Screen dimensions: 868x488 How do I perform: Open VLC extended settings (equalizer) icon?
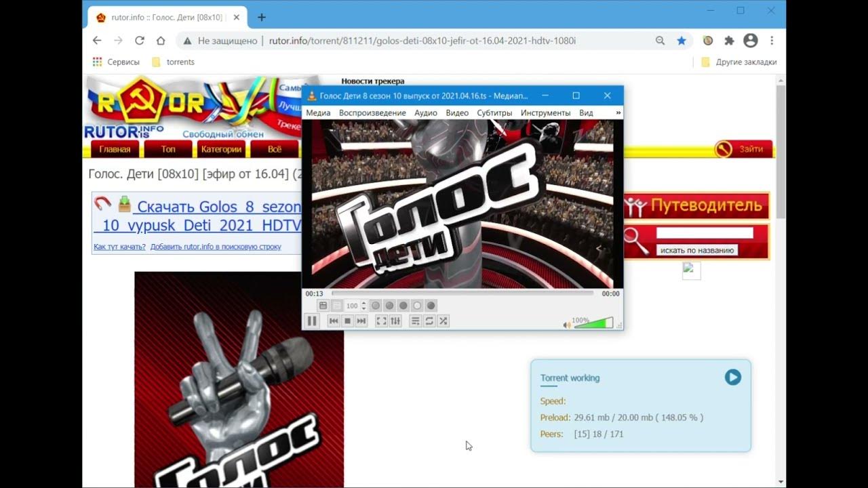point(395,321)
